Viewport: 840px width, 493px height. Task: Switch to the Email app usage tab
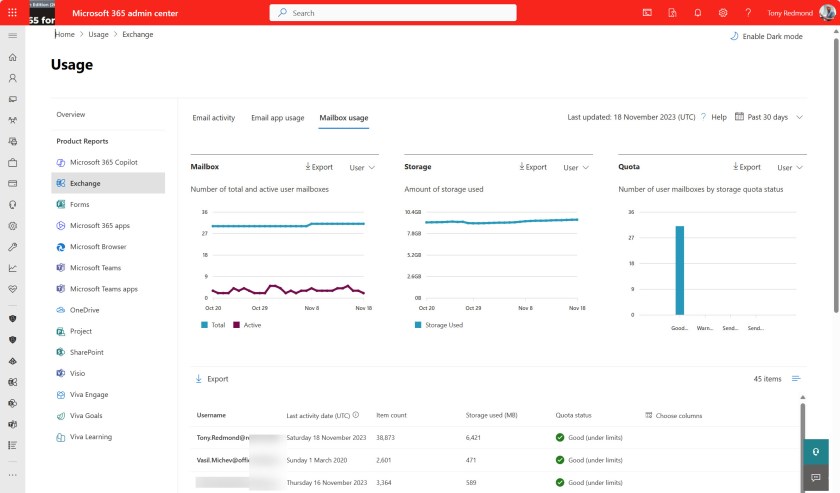click(x=278, y=118)
